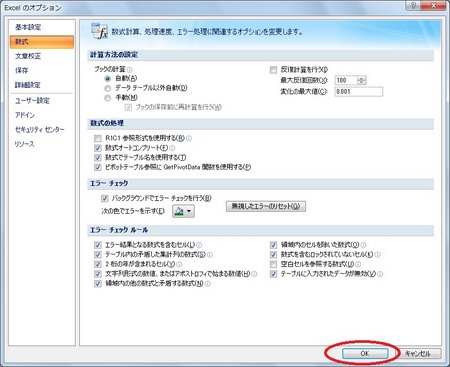Open 基本設定 category in left pane
The image size is (450, 367).
pos(42,27)
